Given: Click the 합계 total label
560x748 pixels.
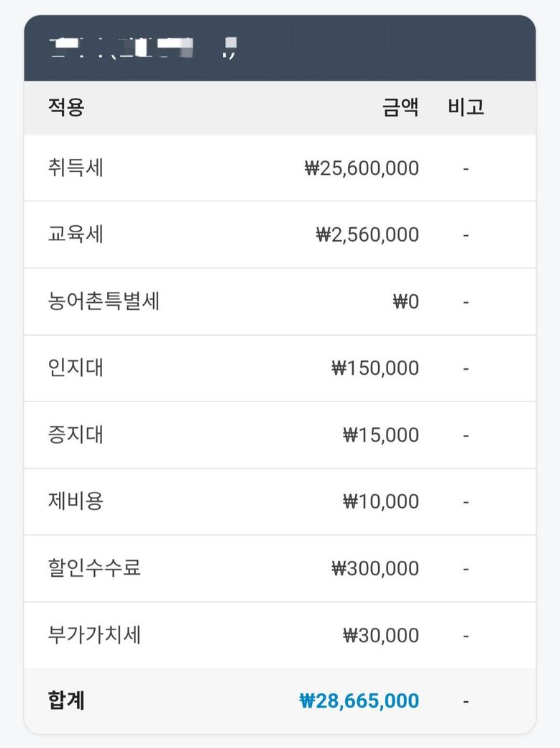Looking at the screenshot, I should click(x=66, y=701).
